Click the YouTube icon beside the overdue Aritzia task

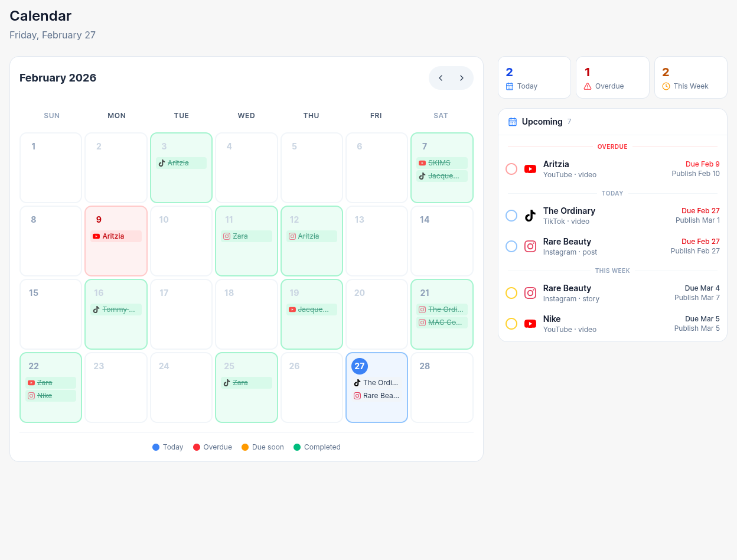[530, 168]
